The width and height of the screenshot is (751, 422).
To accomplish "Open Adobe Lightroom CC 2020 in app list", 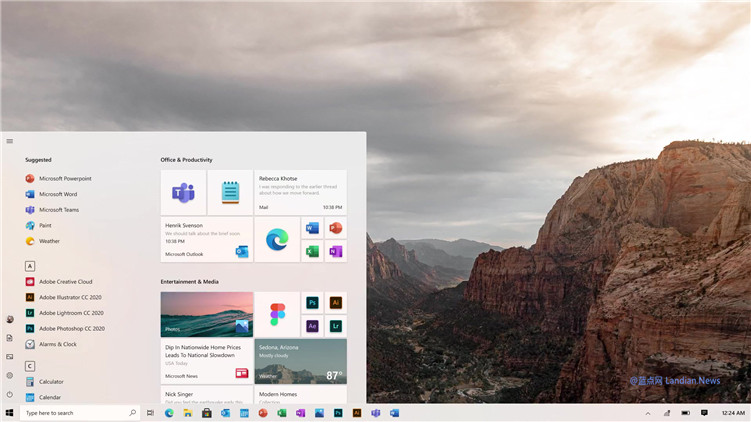I will [x=65, y=313].
